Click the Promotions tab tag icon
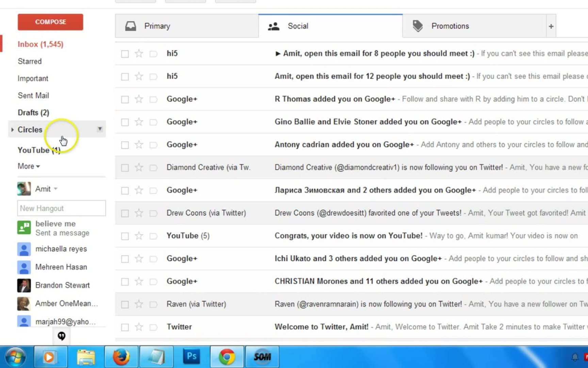The image size is (588, 368). pyautogui.click(x=417, y=25)
